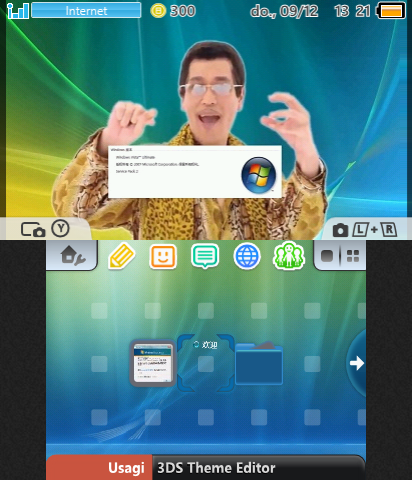Open the blue folder icon
412x480 pixels.
[x=259, y=363]
